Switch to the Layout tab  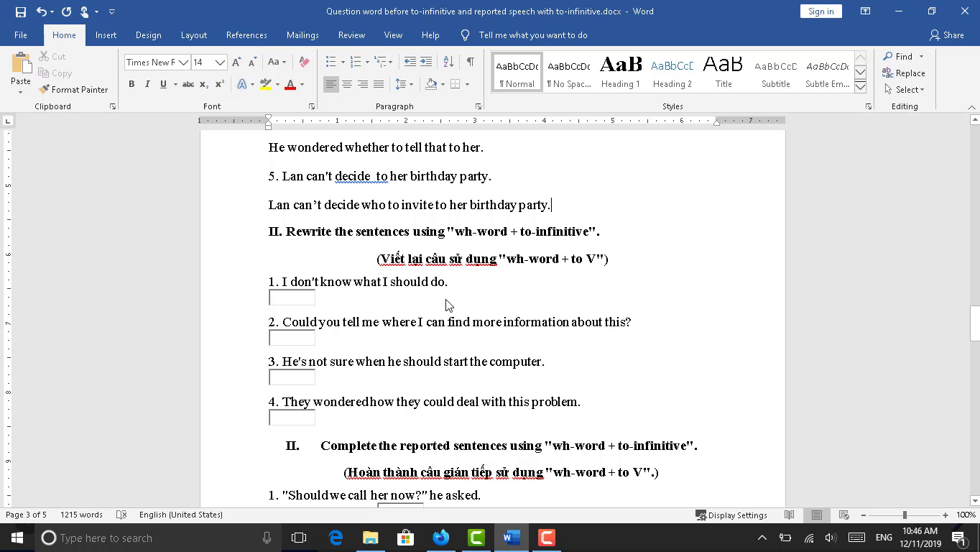click(x=193, y=35)
